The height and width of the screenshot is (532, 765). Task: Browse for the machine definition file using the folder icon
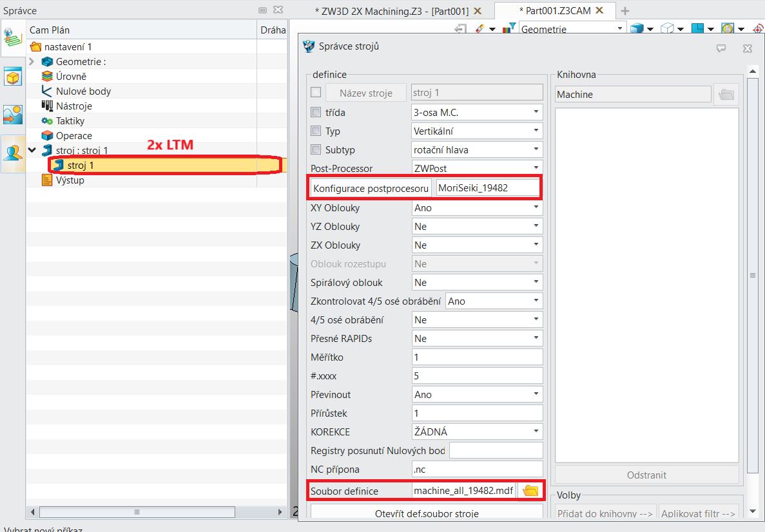pyautogui.click(x=530, y=491)
